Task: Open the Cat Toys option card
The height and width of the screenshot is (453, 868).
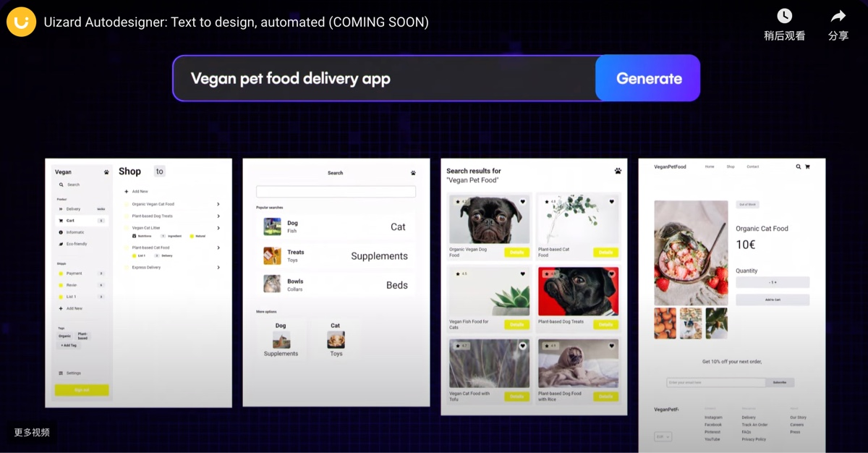Action: [336, 339]
